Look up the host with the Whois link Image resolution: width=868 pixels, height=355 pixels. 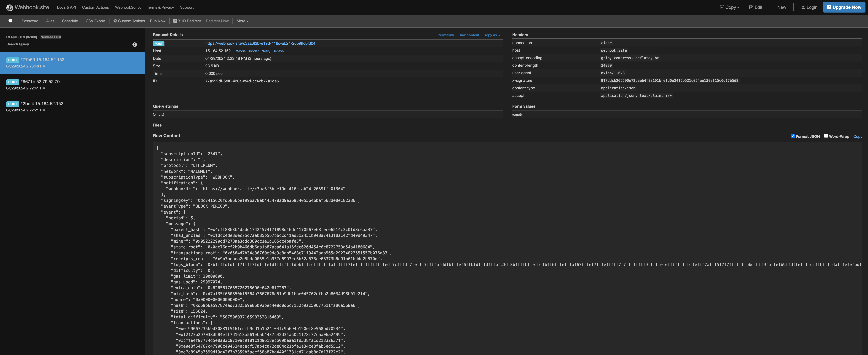(241, 51)
